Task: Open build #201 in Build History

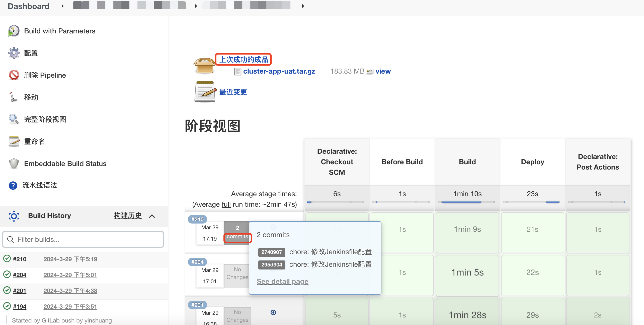Action: coord(20,291)
